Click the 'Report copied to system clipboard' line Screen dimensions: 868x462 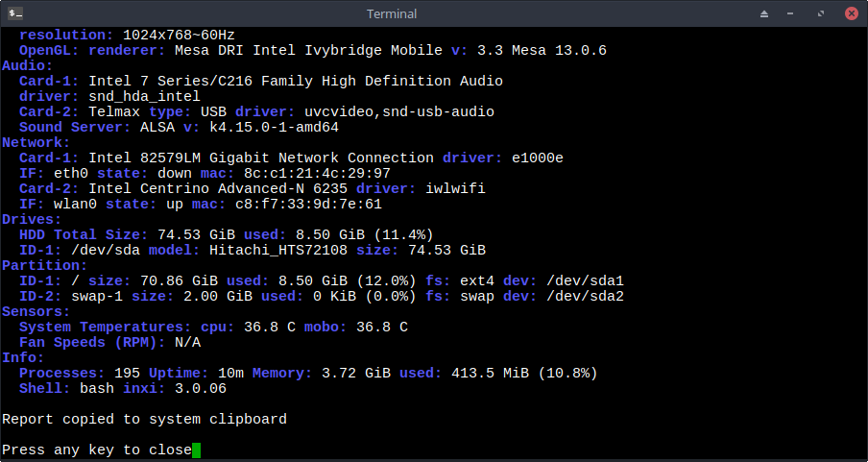point(144,420)
